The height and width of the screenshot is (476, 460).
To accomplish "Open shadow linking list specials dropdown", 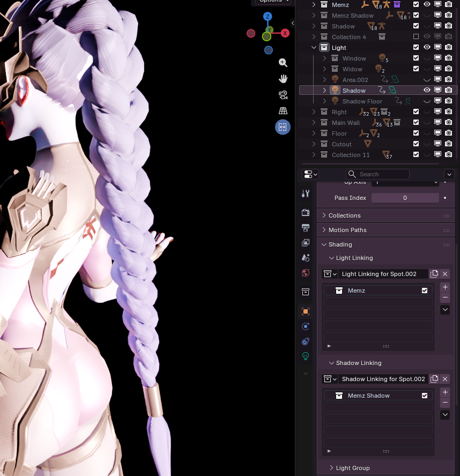I will pos(445,415).
